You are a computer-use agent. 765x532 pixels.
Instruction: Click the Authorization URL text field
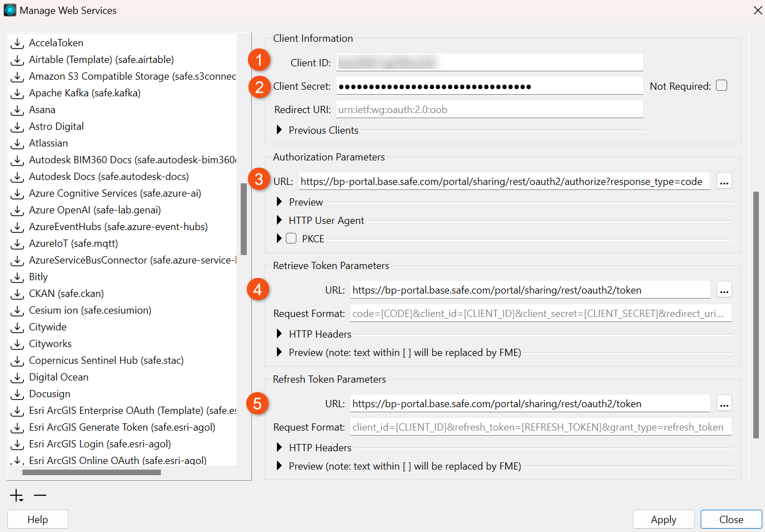coord(504,181)
